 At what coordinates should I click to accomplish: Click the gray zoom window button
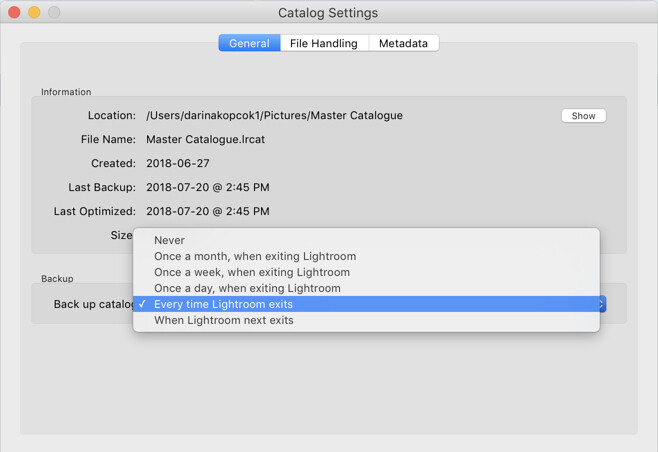tap(54, 12)
